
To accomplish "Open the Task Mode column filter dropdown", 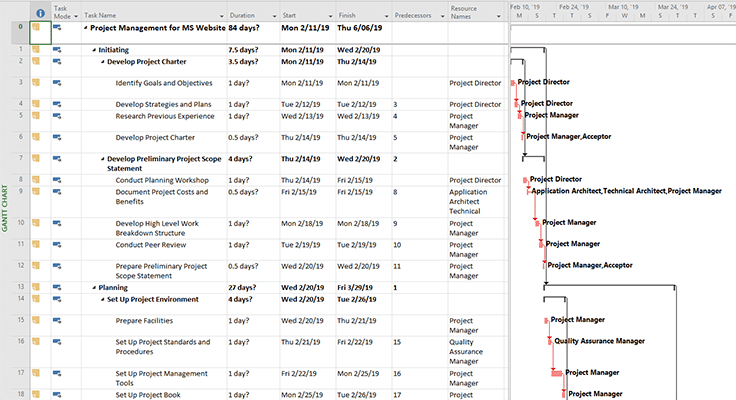I will pos(76,16).
